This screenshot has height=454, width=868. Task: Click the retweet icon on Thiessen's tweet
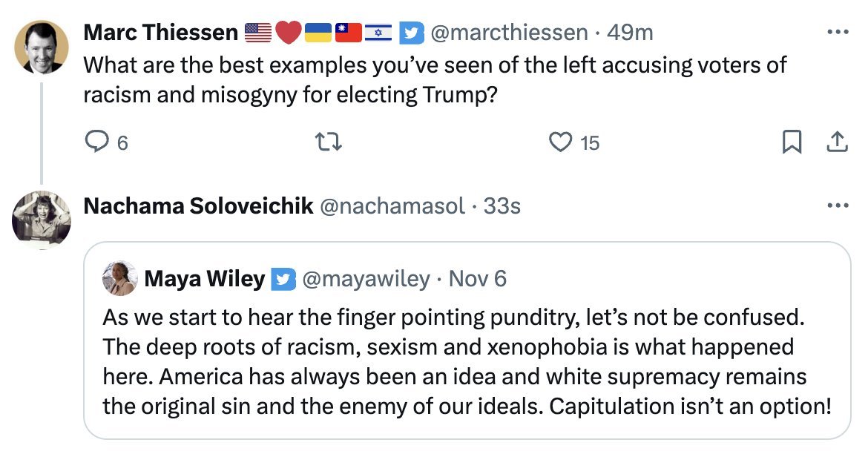328,142
